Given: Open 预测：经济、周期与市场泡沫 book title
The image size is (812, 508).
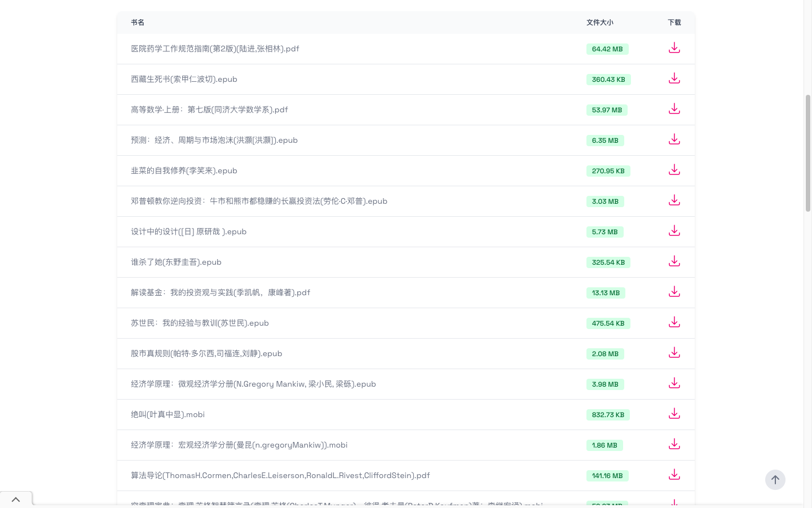Looking at the screenshot, I should [214, 140].
